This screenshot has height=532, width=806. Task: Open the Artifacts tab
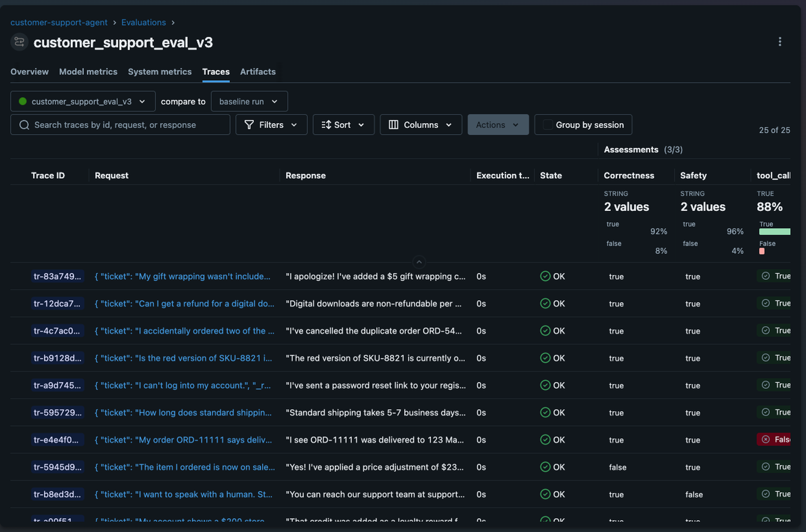tap(258, 72)
